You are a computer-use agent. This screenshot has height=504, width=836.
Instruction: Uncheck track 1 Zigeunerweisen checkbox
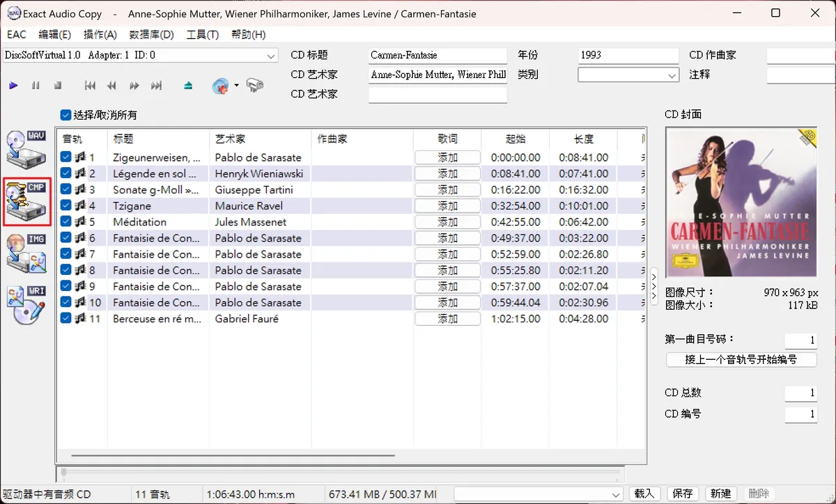tap(65, 157)
